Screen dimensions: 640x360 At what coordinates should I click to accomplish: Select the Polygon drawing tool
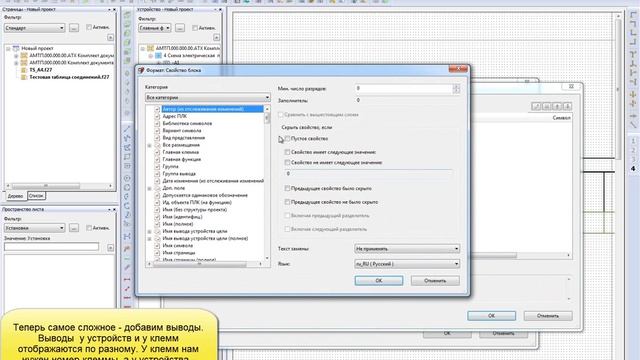click(127, 147)
